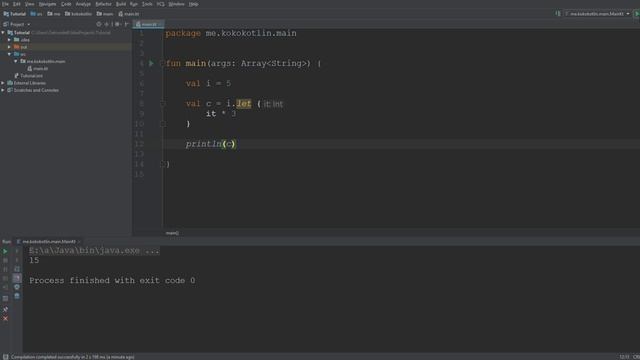Open the Help menu
The image size is (640, 360).
[193, 4]
